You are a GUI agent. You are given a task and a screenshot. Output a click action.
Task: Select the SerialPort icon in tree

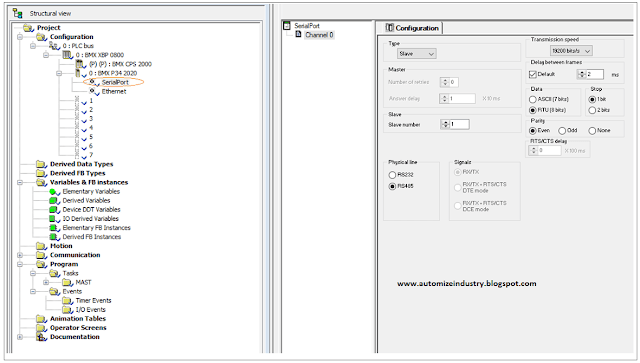click(x=94, y=82)
